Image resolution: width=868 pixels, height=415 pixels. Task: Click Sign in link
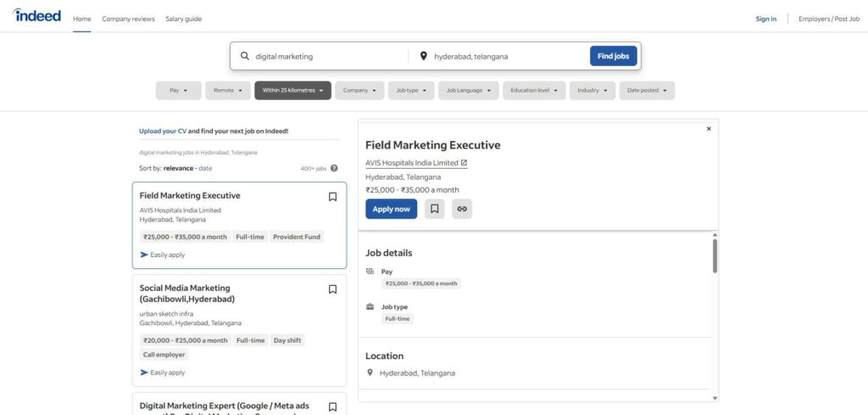(x=765, y=19)
